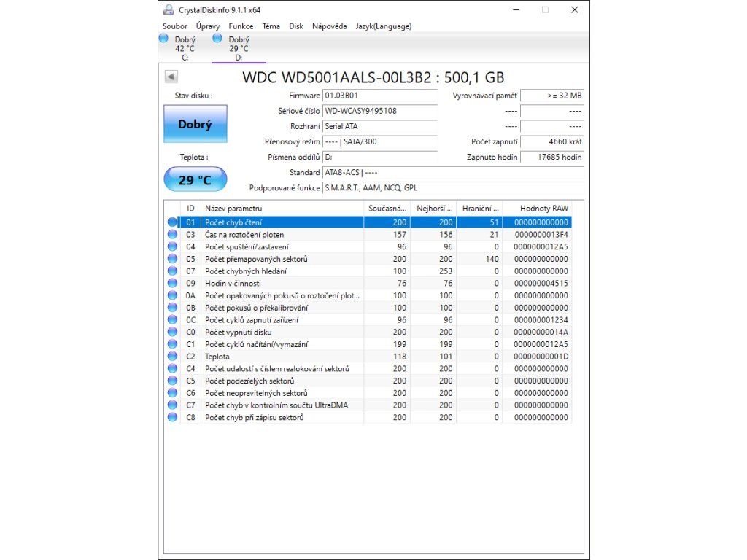
Task: Click the status icon for Hodin v činnosti
Action: (x=172, y=284)
